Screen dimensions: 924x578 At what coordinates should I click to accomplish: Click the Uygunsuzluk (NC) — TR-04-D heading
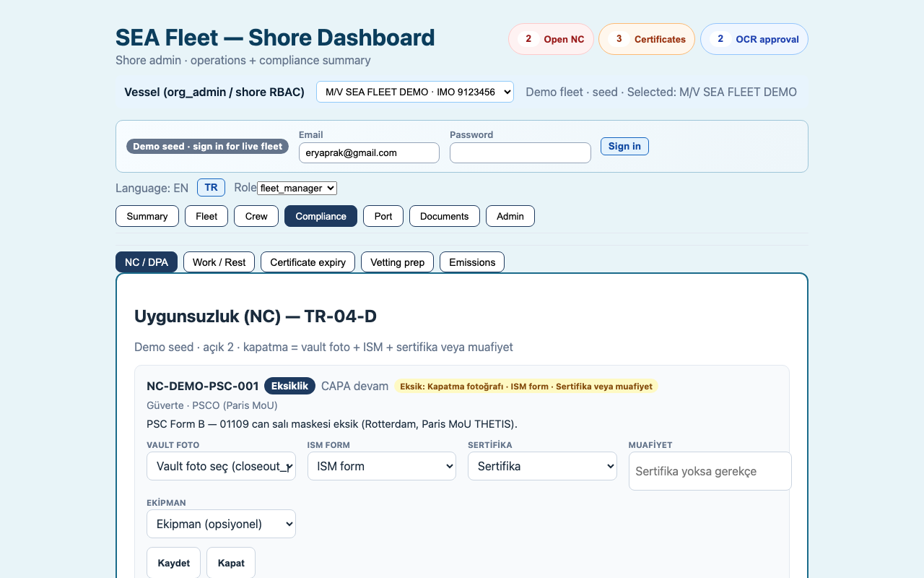(x=256, y=316)
